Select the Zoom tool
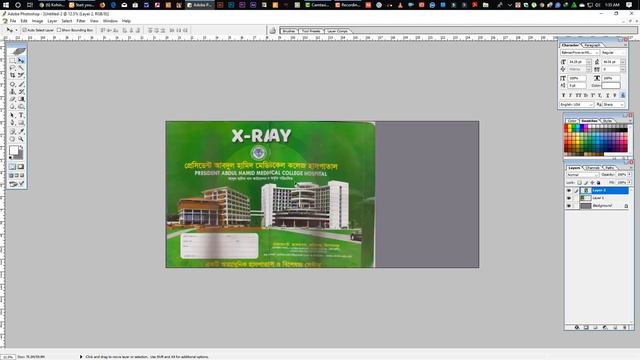This screenshot has height=360, width=640. 21,139
